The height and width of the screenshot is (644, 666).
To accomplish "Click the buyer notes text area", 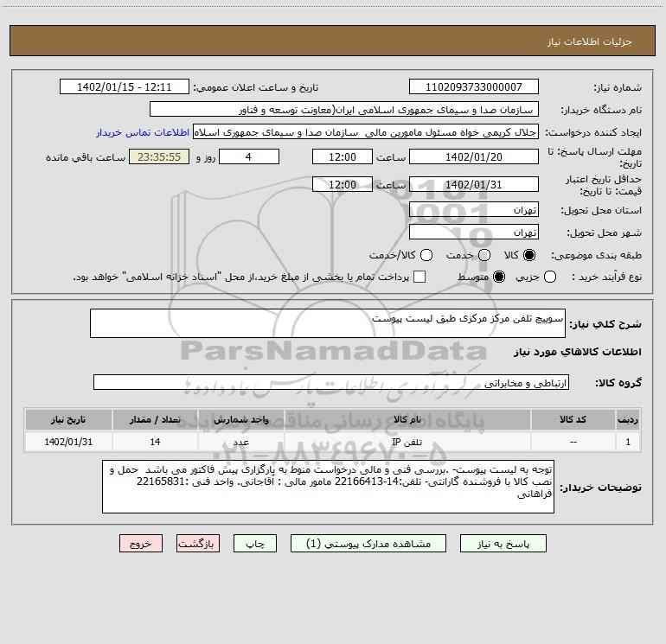I will tap(328, 487).
